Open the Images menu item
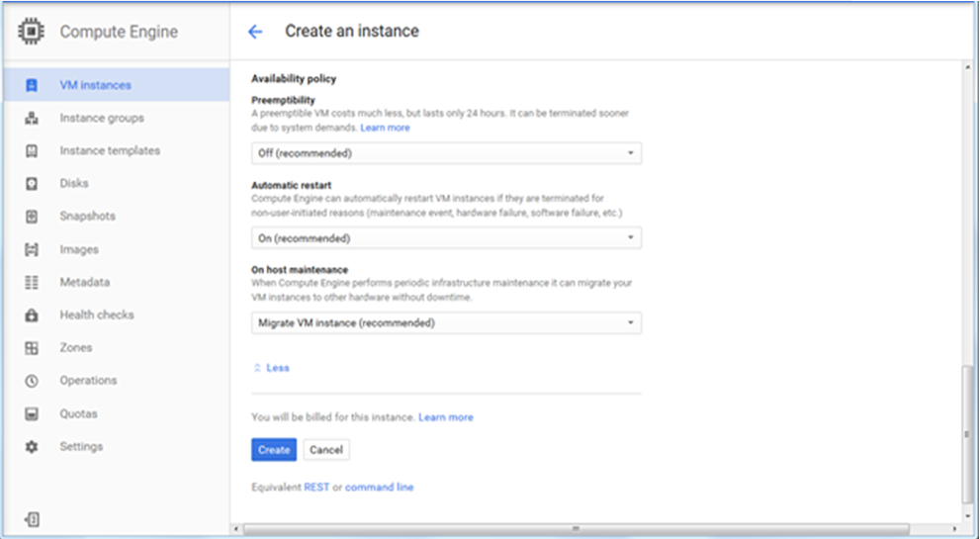980x539 pixels. tap(117, 249)
